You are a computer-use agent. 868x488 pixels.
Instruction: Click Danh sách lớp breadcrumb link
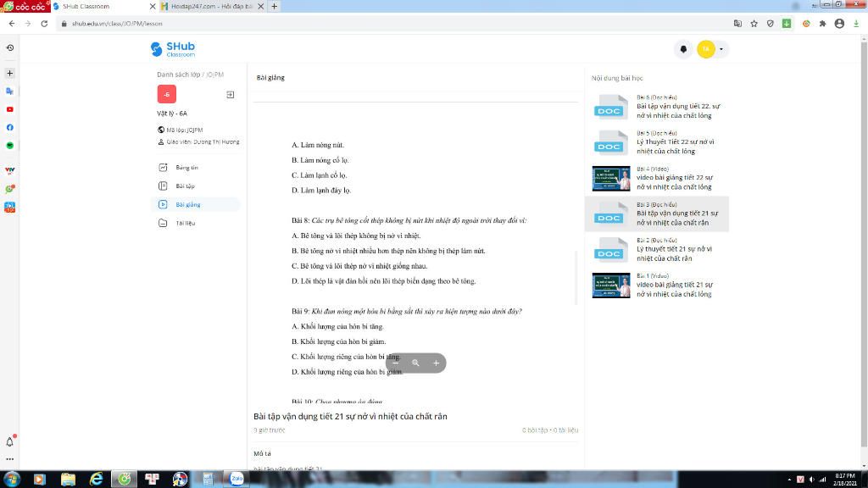point(178,75)
